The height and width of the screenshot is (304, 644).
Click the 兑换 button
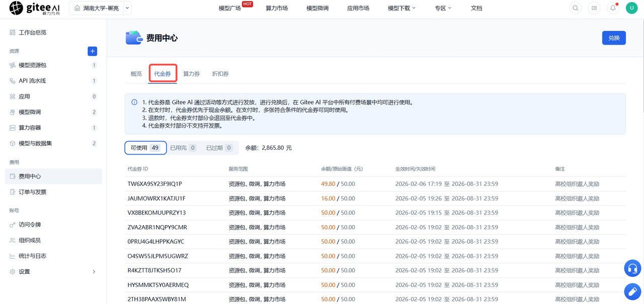pos(614,38)
